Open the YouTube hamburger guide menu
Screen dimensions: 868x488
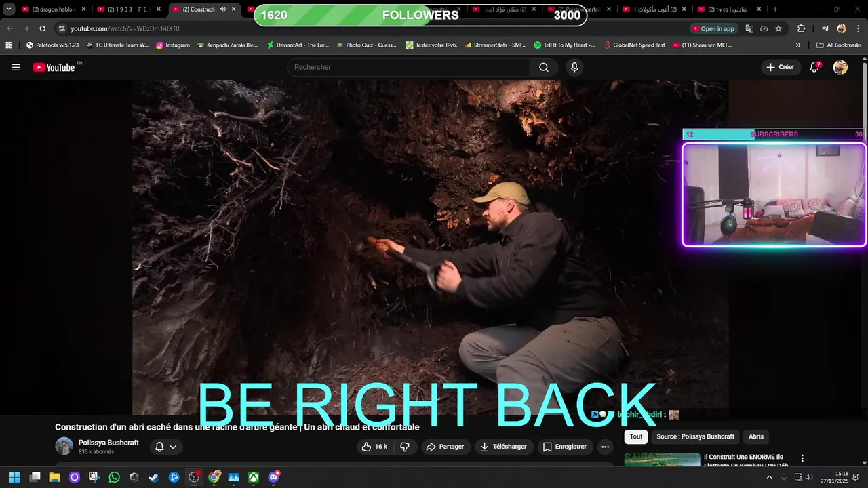click(x=16, y=67)
